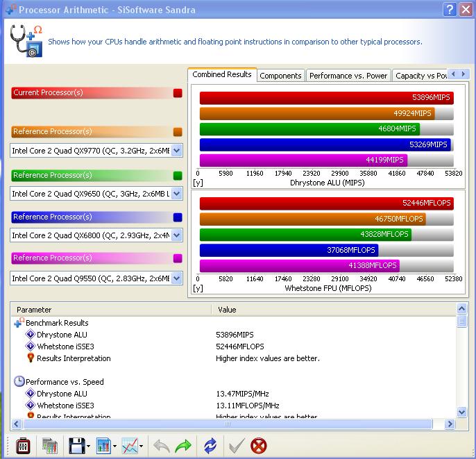Click the vertical scrollbar thumb in results list
This screenshot has width=476, height=459.
tap(461, 321)
